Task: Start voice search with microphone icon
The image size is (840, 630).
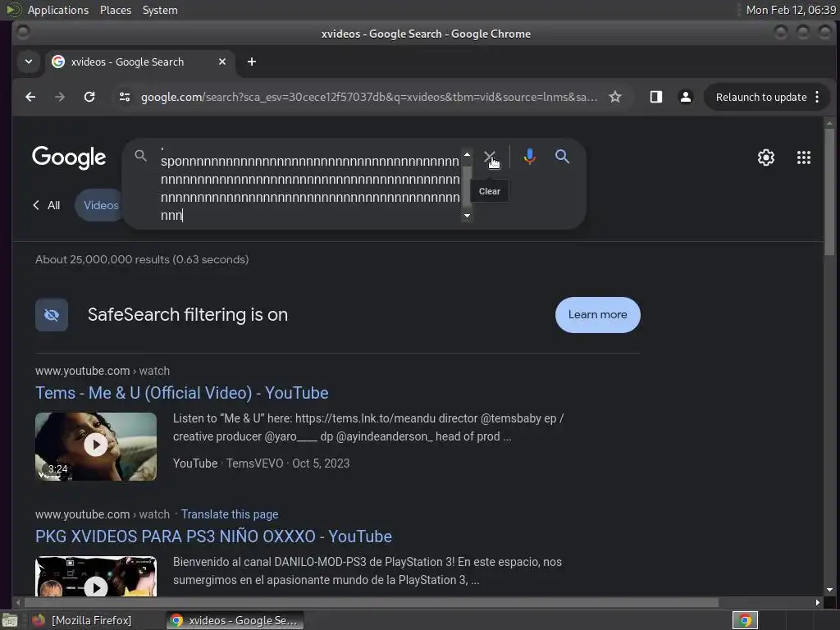Action: point(529,157)
